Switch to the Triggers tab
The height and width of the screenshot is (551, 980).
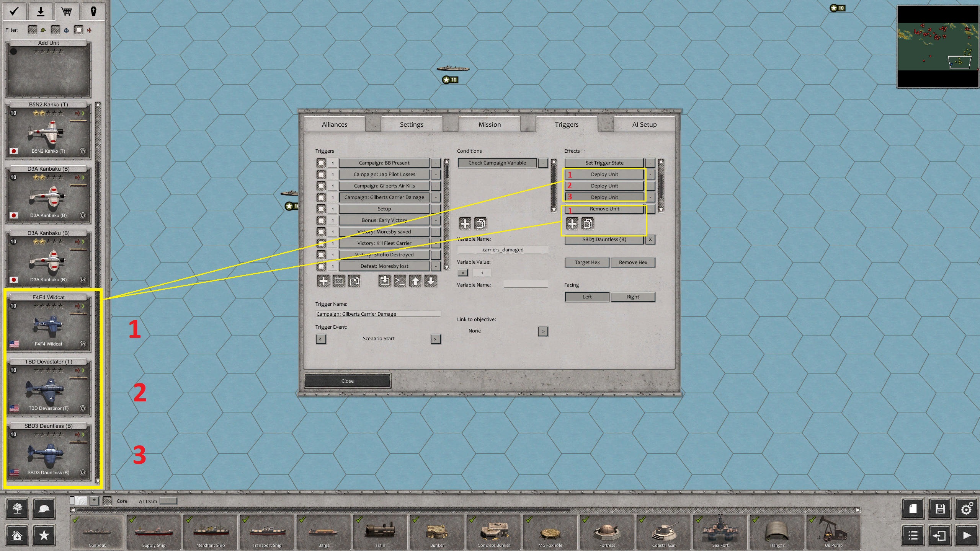pyautogui.click(x=567, y=124)
